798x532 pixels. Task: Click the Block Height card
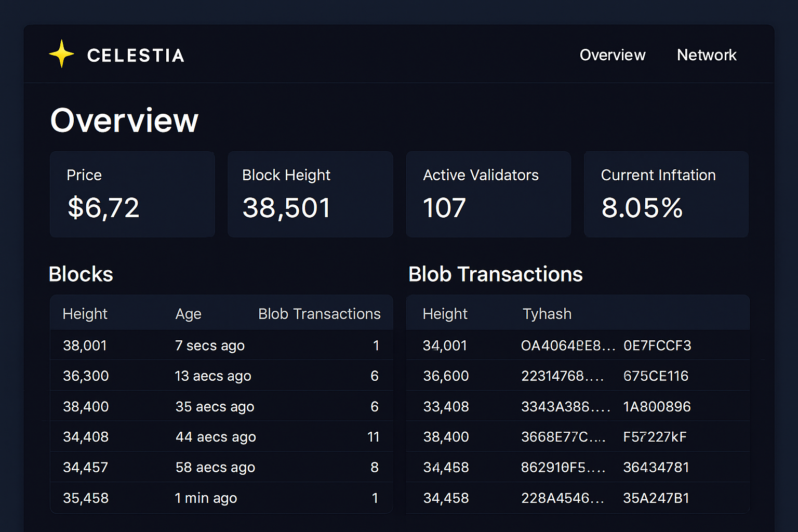[x=310, y=194]
